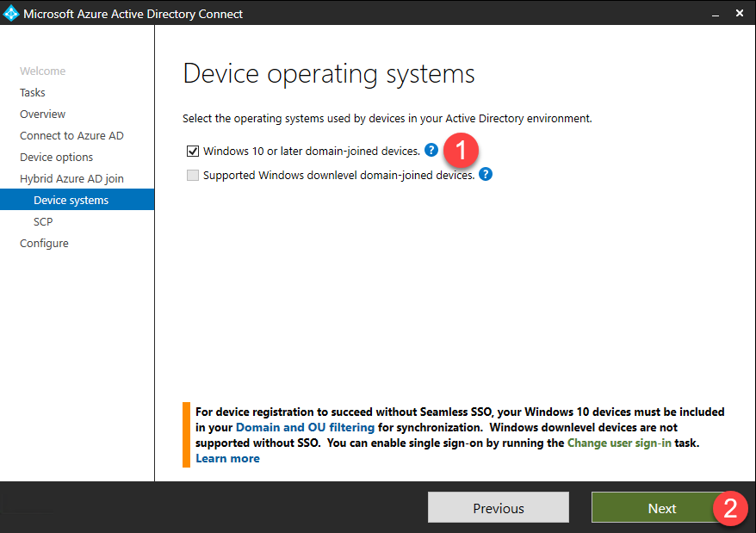The width and height of the screenshot is (756, 533).
Task: Open the Domain and OU filtering link
Action: pos(305,427)
